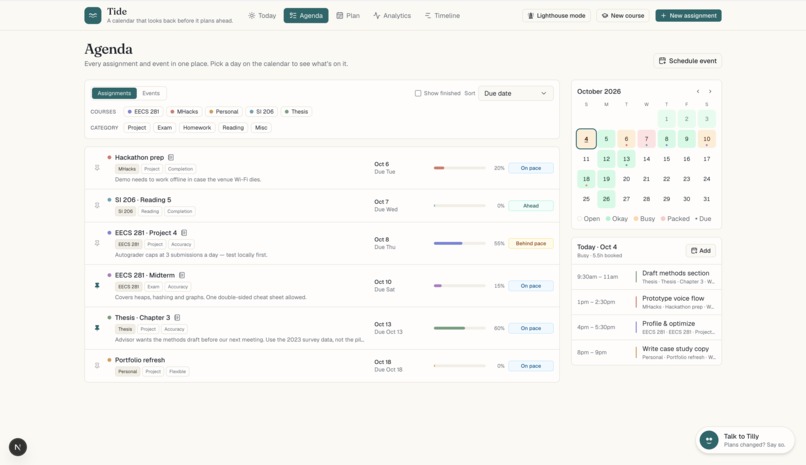Click the MHacks tag under Hackathon prep
The image size is (806, 465).
pyautogui.click(x=127, y=169)
